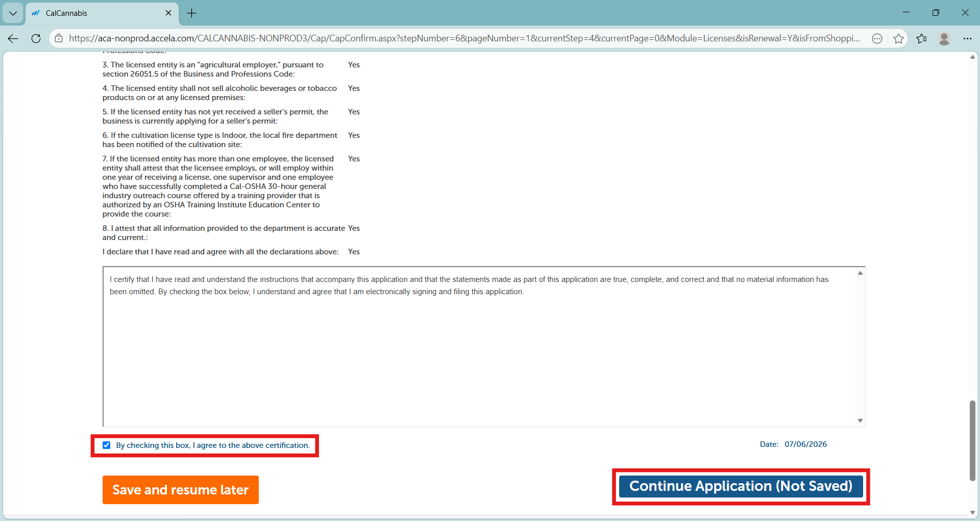Click 'I declare that I have read' line
980x521 pixels.
pyautogui.click(x=220, y=252)
